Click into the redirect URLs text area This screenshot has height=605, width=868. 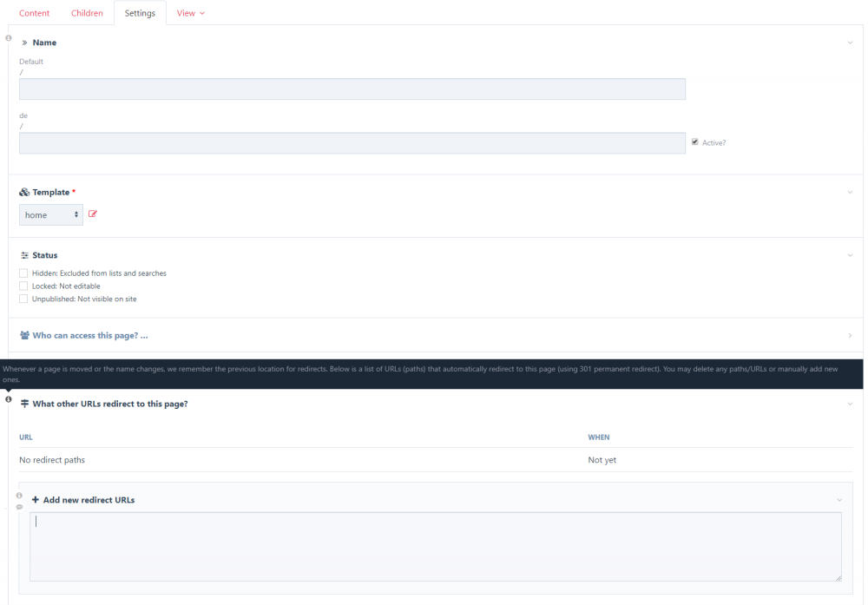[x=434, y=547]
